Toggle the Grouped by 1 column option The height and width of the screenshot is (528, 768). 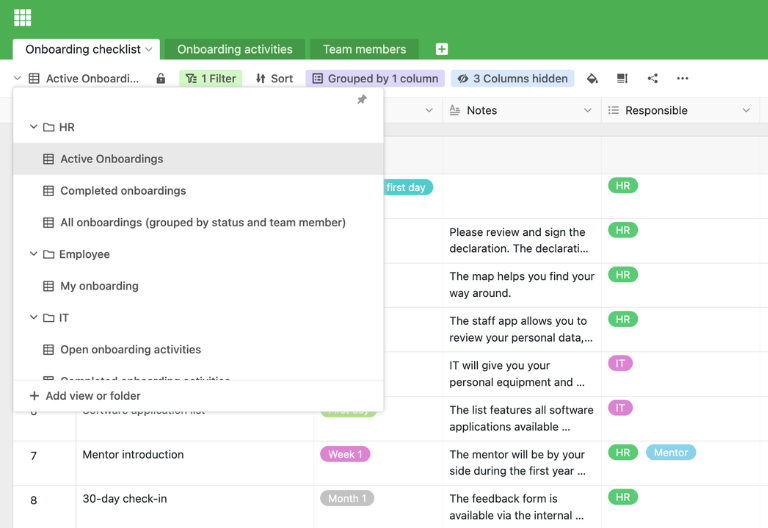click(375, 78)
